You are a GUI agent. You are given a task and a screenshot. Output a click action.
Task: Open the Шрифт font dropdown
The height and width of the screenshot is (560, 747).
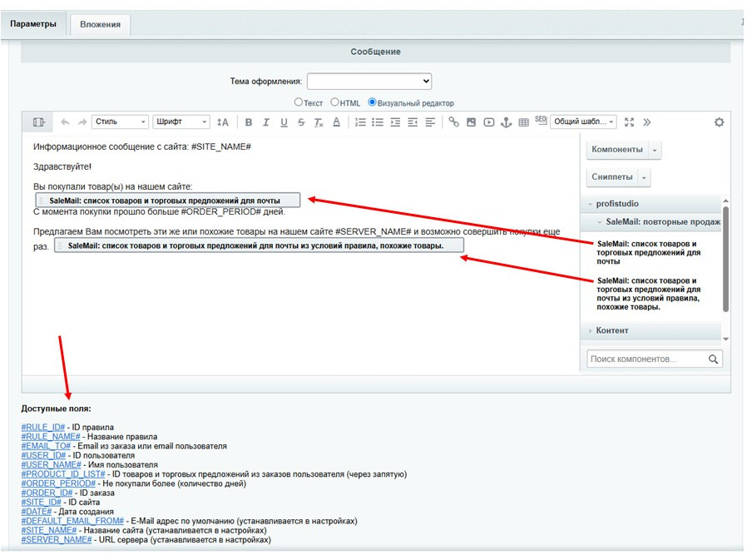[181, 122]
